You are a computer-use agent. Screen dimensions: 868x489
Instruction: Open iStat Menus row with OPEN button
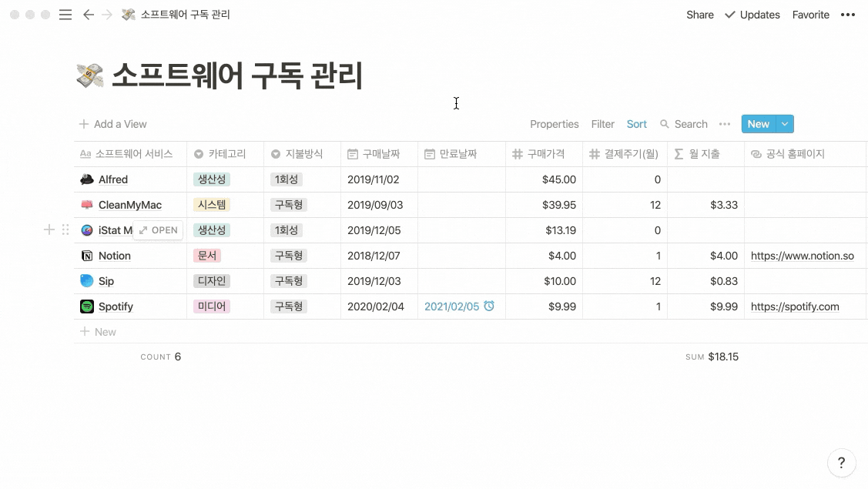point(158,229)
